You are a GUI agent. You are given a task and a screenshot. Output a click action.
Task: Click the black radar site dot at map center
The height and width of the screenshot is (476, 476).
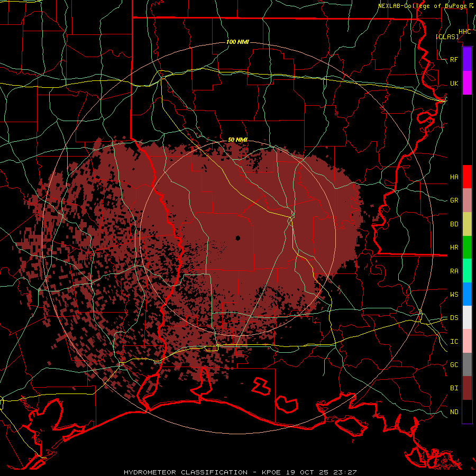pyautogui.click(x=237, y=238)
